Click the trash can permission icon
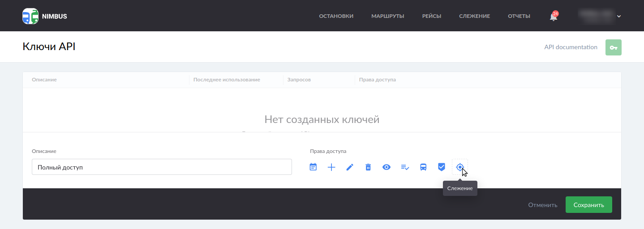 coord(368,167)
